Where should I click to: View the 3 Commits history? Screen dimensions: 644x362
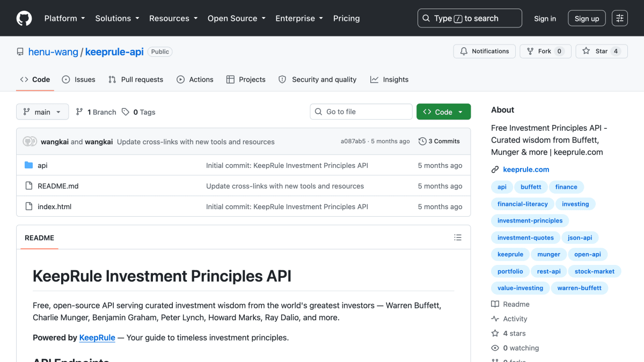(x=439, y=141)
